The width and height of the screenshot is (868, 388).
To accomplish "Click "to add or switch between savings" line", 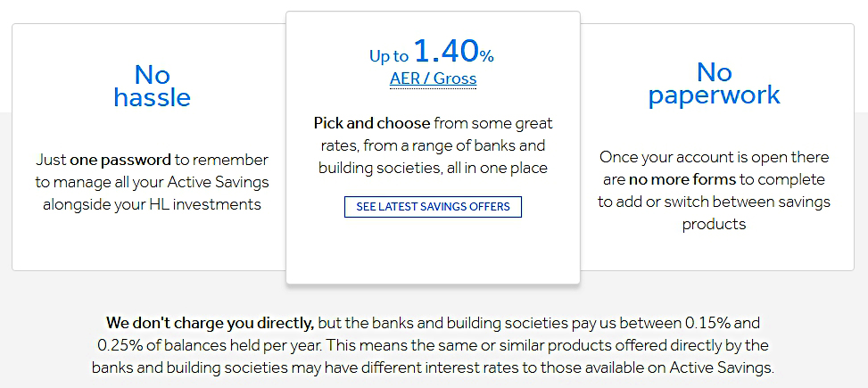I will (x=714, y=202).
